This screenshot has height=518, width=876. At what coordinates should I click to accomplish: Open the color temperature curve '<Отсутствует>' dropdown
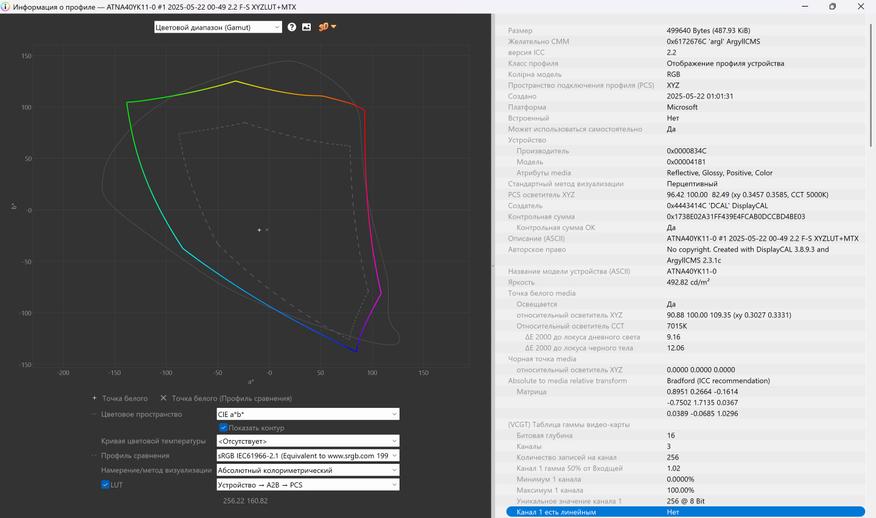pyautogui.click(x=307, y=441)
